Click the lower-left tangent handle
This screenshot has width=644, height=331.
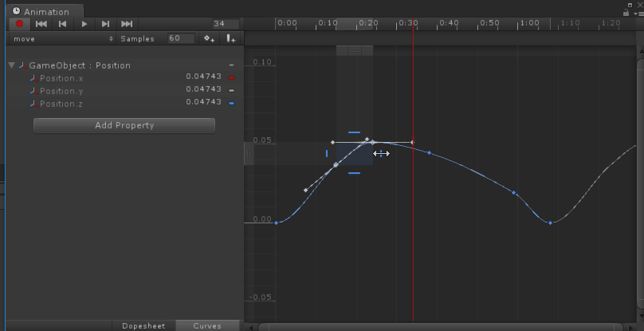[305, 190]
